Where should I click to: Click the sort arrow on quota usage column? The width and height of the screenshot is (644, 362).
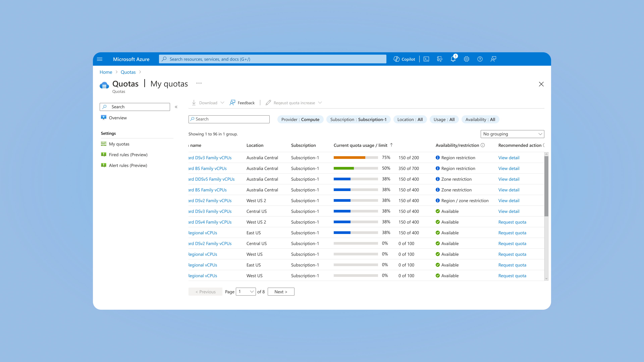391,145
